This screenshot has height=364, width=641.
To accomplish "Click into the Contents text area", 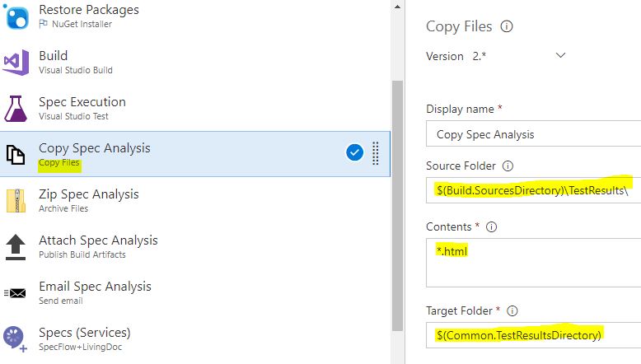I will click(534, 263).
